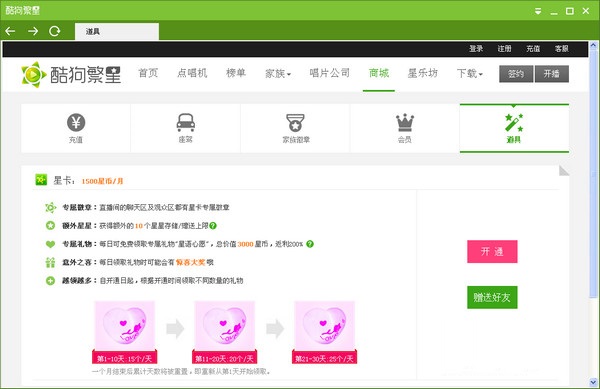Click the 意外之喜 gift icon
Screen dimensions: 600x389
click(x=51, y=262)
